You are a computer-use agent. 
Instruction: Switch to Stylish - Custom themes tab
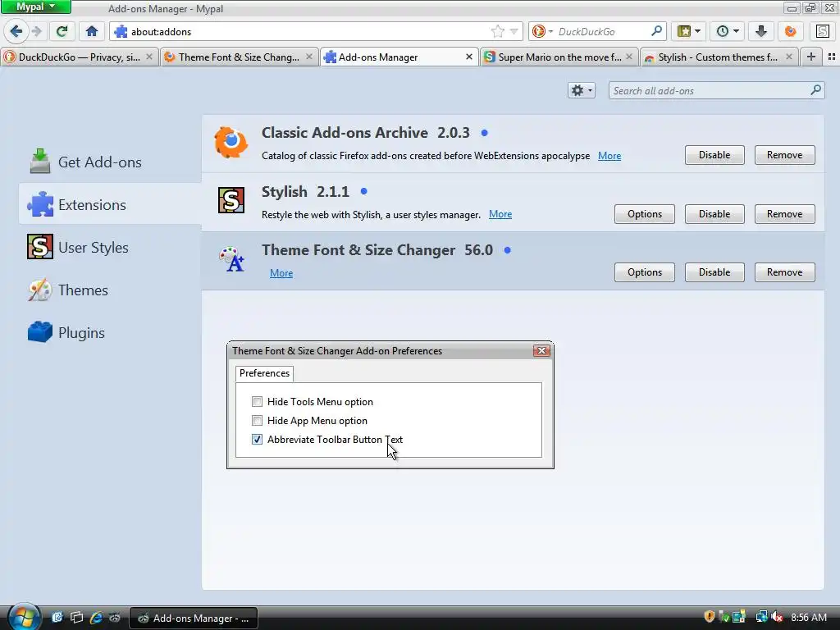coord(719,57)
